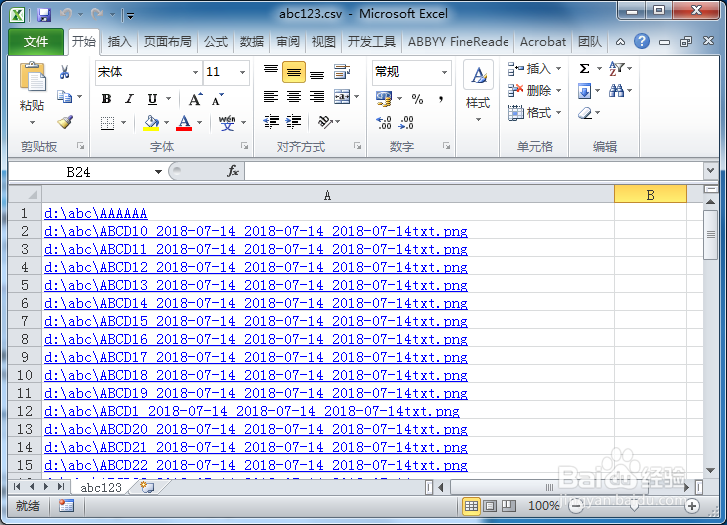Click the bottom align icon

(317, 72)
